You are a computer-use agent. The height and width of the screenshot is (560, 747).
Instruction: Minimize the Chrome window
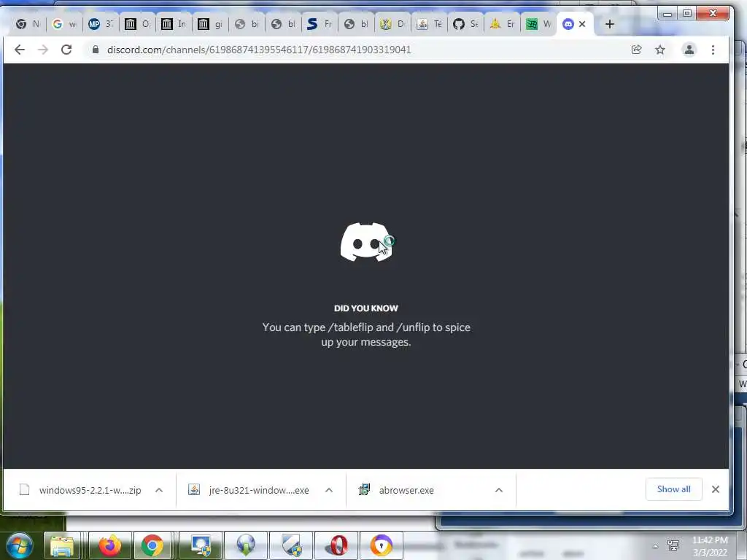tap(667, 13)
